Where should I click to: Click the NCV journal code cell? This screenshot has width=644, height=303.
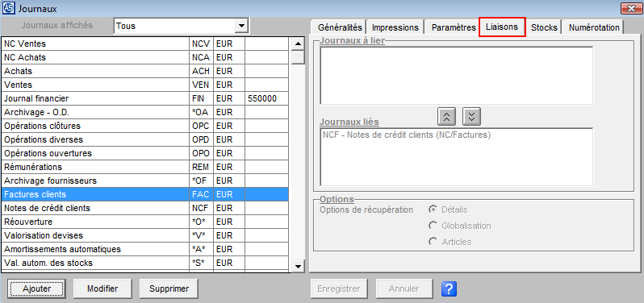[201, 44]
